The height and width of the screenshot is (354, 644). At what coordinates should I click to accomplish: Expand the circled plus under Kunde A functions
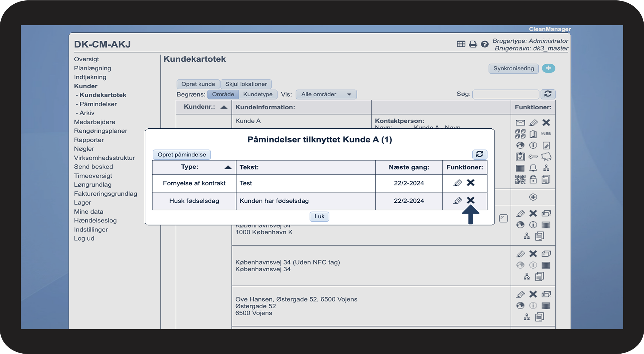pyautogui.click(x=533, y=197)
